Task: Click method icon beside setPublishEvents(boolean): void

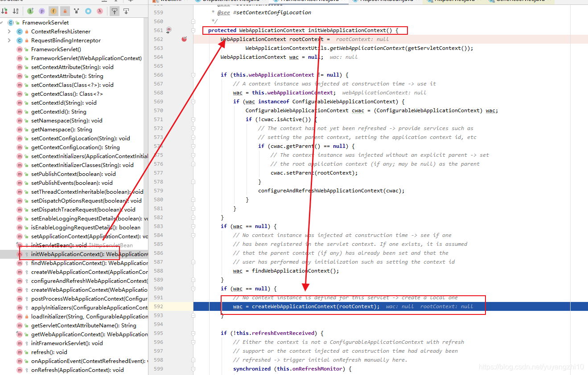Action: (x=20, y=183)
